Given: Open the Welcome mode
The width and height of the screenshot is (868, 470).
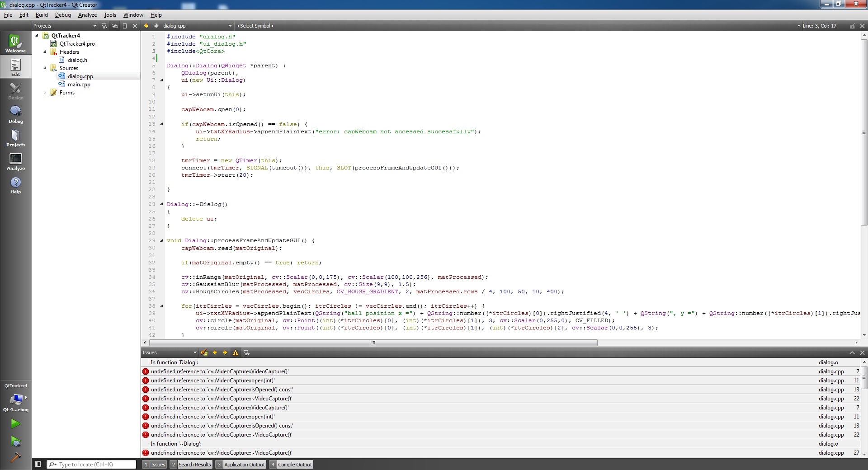Looking at the screenshot, I should coord(15,43).
